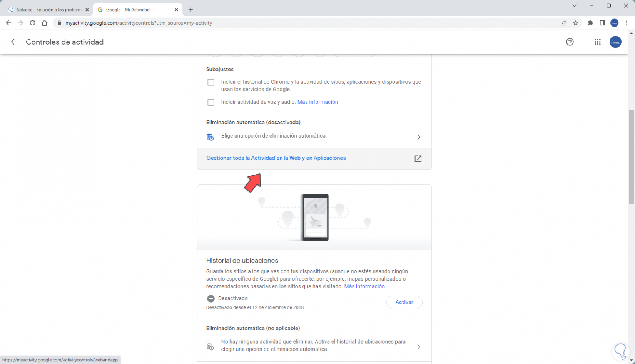635x364 pixels.
Task: Click the auto-delete icon beside No hay ninguna actividad
Action: tap(210, 347)
